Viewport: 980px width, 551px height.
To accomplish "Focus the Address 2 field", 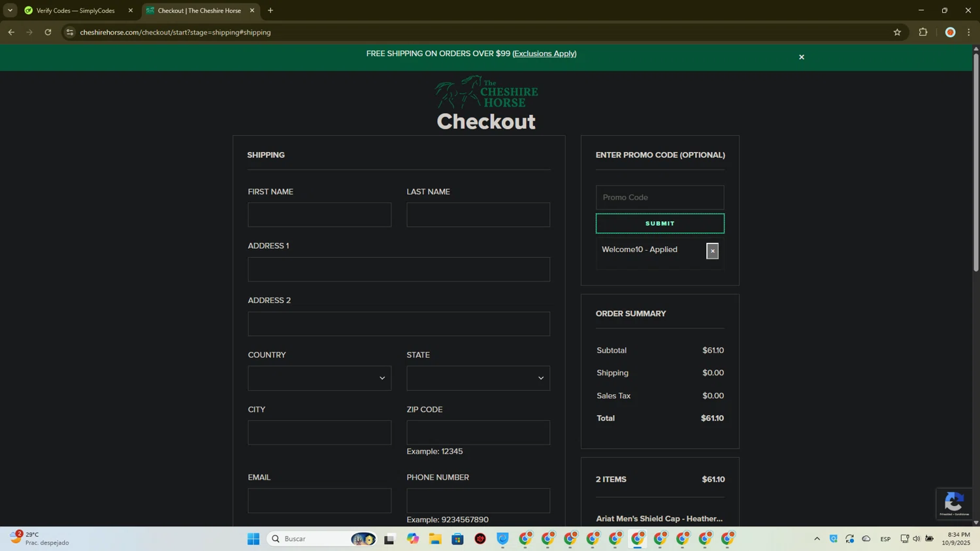I will 399,324.
